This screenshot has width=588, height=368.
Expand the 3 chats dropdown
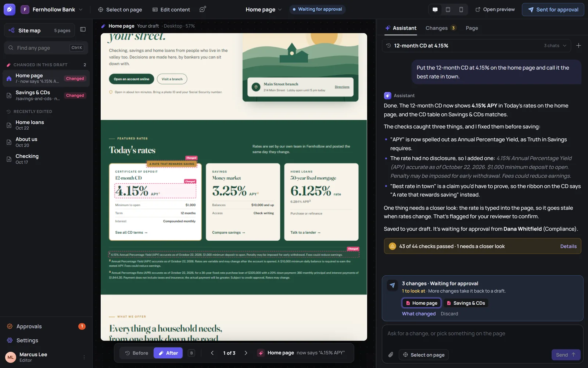[x=555, y=46]
